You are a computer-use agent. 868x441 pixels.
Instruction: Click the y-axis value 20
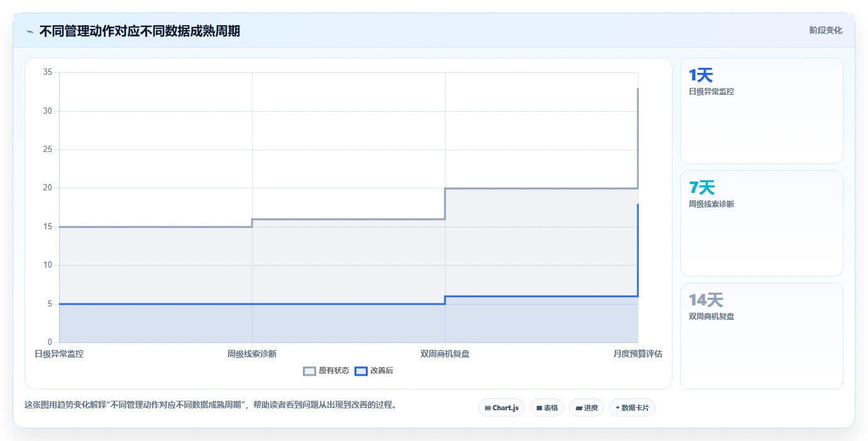point(48,188)
